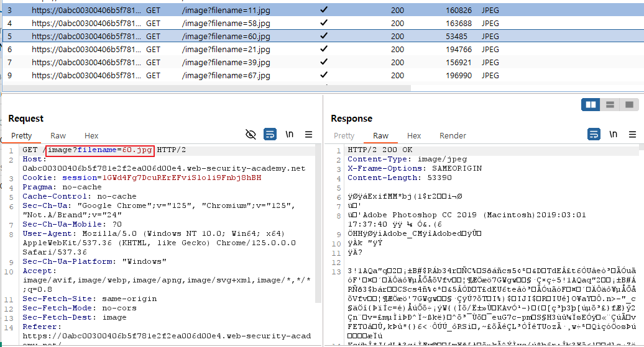Click the Cache-Control header name
This screenshot has height=347, width=644.
click(57, 197)
